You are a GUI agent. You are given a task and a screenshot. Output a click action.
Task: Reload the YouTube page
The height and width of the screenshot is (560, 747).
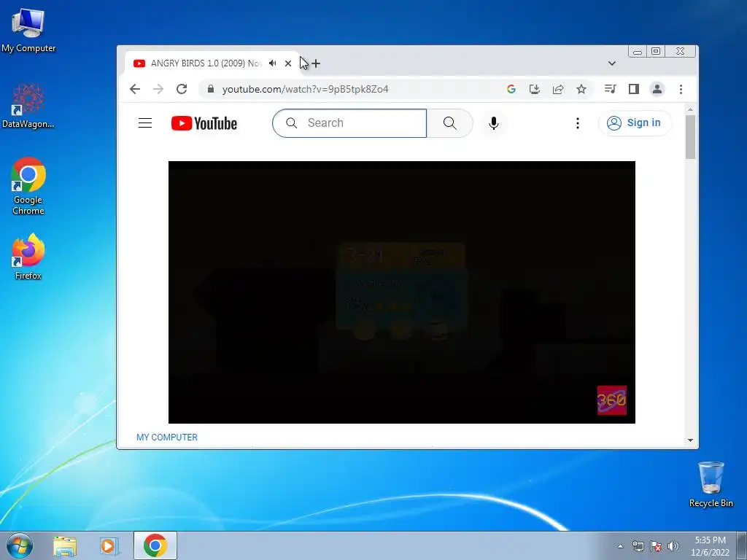[182, 89]
